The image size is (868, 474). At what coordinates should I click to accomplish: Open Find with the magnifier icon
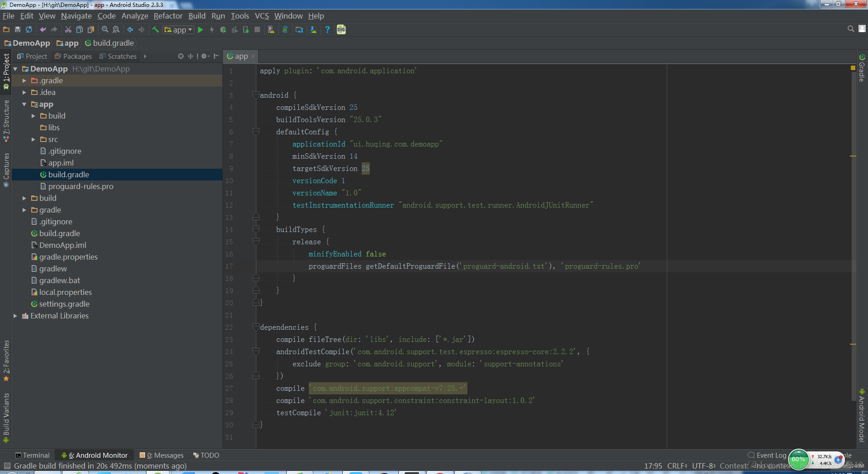coord(105,29)
